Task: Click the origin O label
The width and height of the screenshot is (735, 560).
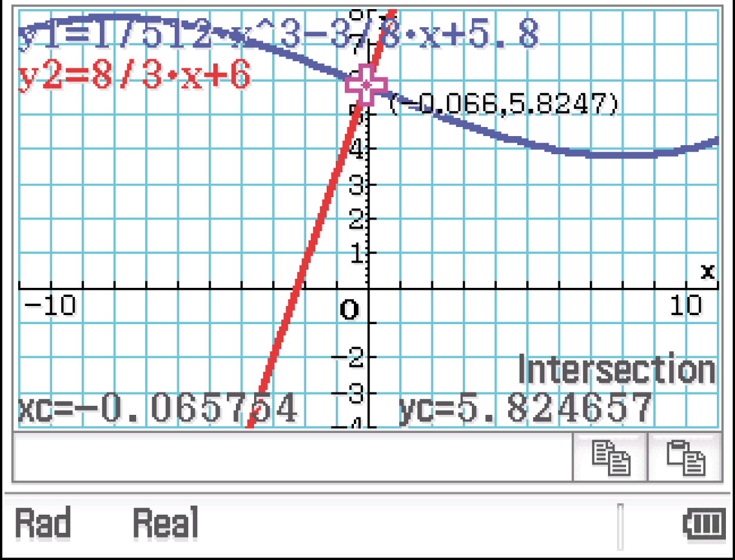Action: [x=349, y=310]
